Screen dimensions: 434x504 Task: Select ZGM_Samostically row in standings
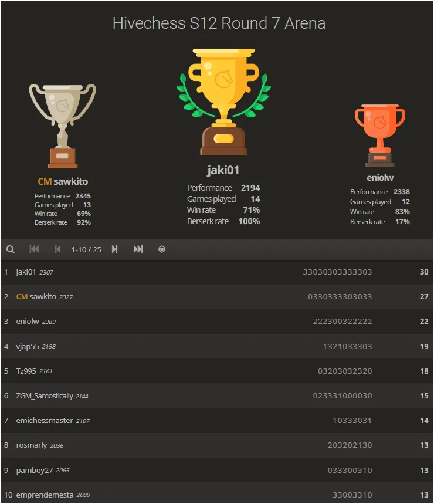[217, 395]
